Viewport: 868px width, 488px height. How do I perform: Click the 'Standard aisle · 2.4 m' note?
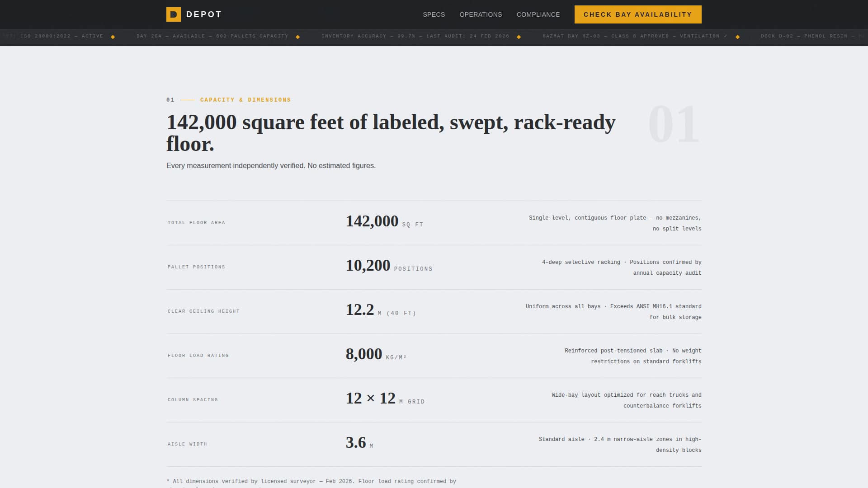click(x=620, y=445)
